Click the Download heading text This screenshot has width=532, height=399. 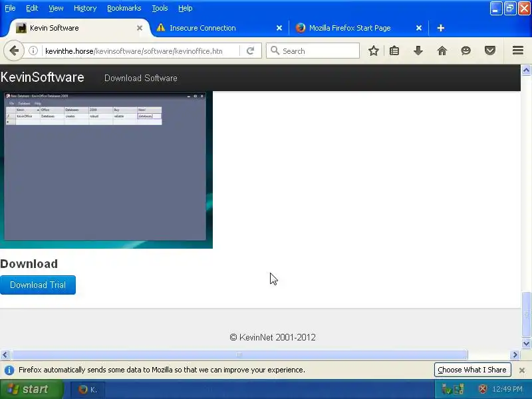pos(29,264)
